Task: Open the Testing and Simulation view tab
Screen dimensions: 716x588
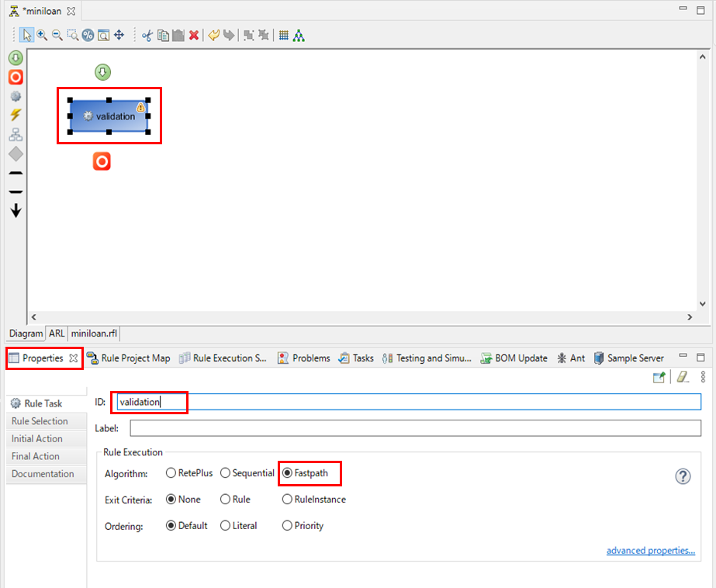Action: tap(427, 358)
